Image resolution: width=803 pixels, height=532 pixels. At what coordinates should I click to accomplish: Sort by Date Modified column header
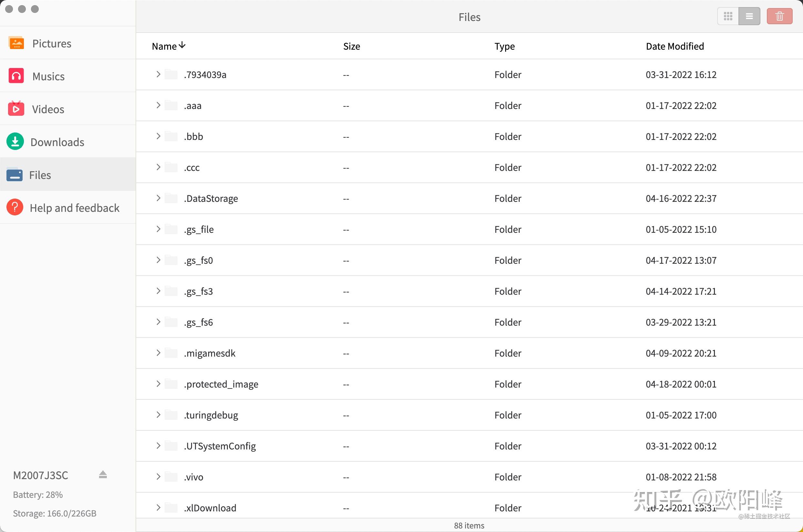[x=675, y=46]
